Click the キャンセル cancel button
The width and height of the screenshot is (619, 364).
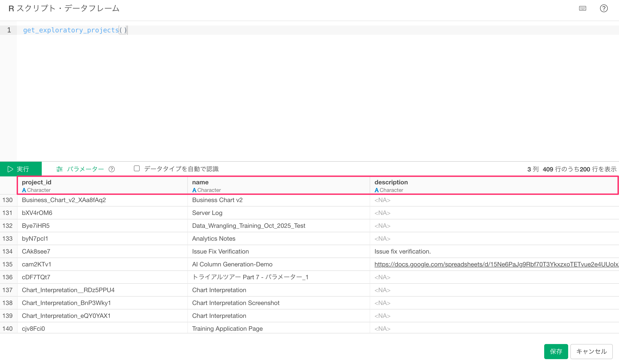(x=591, y=351)
